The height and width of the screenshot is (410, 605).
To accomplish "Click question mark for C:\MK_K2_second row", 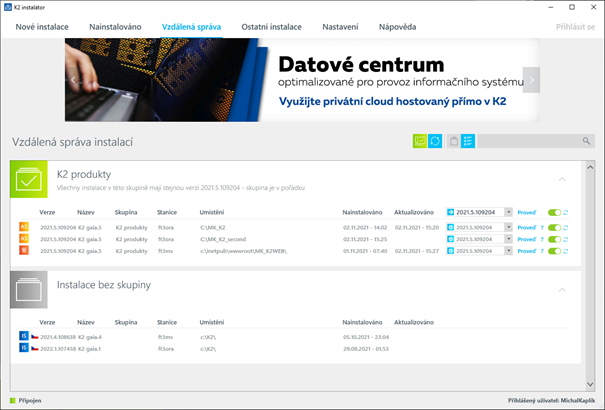I will click(x=542, y=240).
